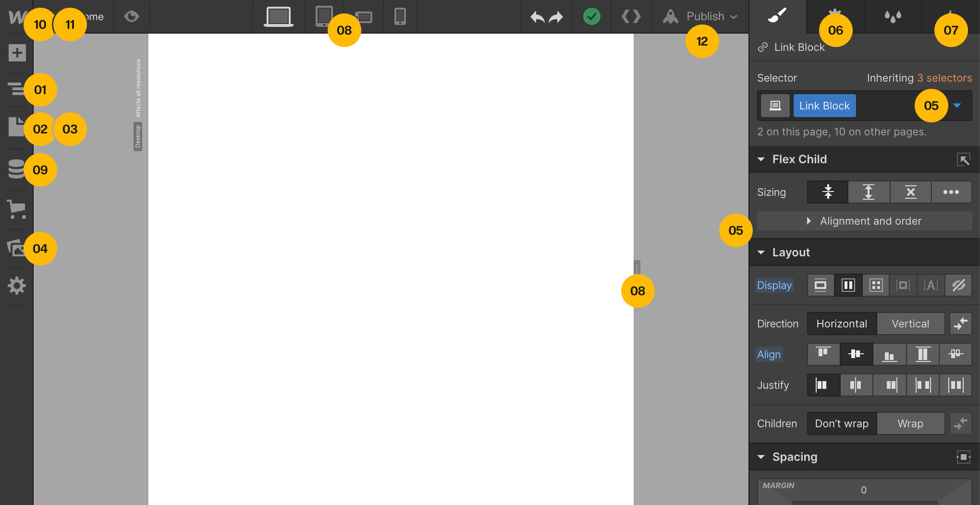
Task: Choose Vertical flex direction
Action: (x=910, y=324)
